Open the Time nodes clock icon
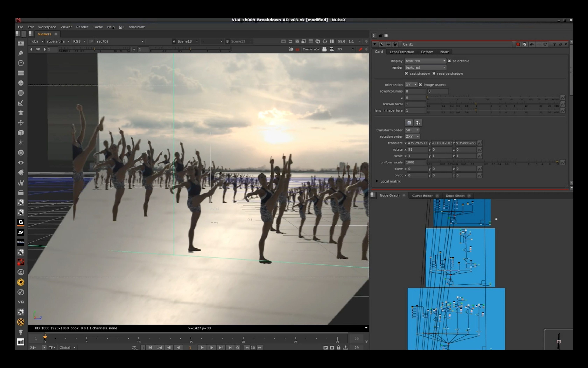The image size is (588, 368). (21, 63)
